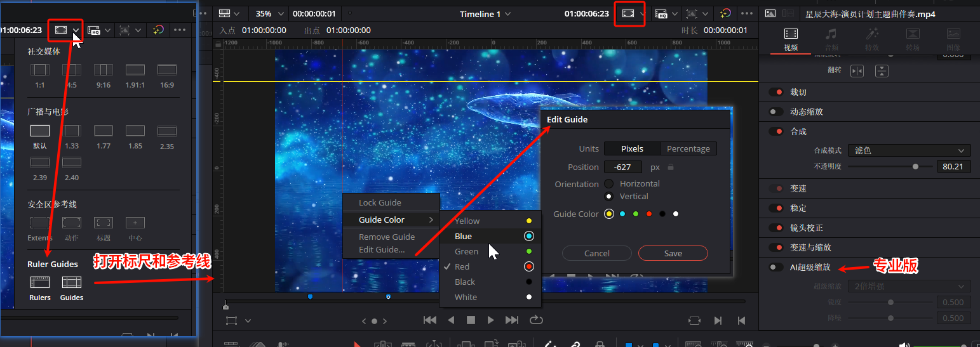The width and height of the screenshot is (980, 347).
Task: Open the 音频 inspector tab
Action: [831, 38]
